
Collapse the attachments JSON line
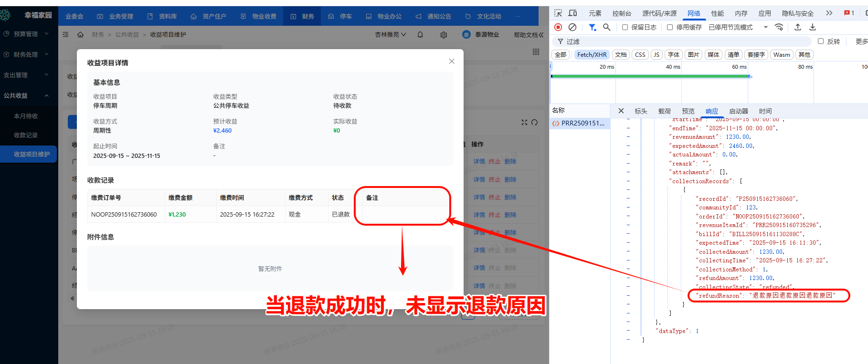[x=628, y=172]
